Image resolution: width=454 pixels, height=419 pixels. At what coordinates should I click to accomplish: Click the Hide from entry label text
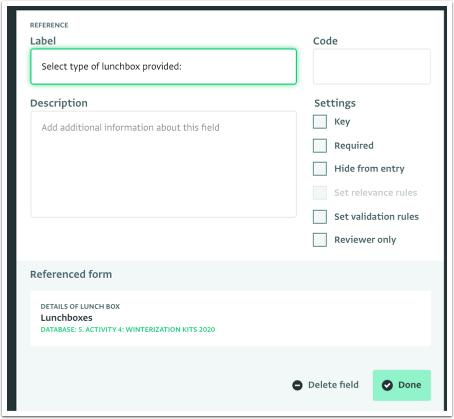[x=369, y=169]
